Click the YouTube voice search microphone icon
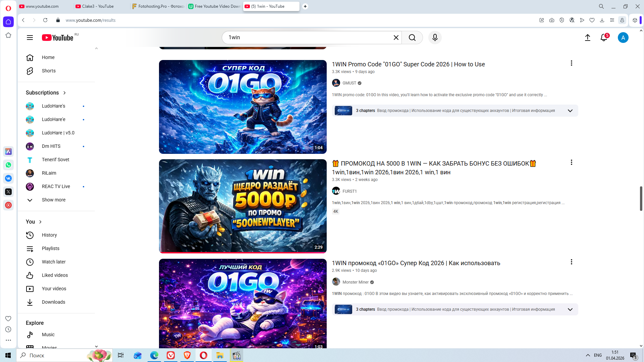Viewport: 644px width, 362px height. pyautogui.click(x=435, y=38)
